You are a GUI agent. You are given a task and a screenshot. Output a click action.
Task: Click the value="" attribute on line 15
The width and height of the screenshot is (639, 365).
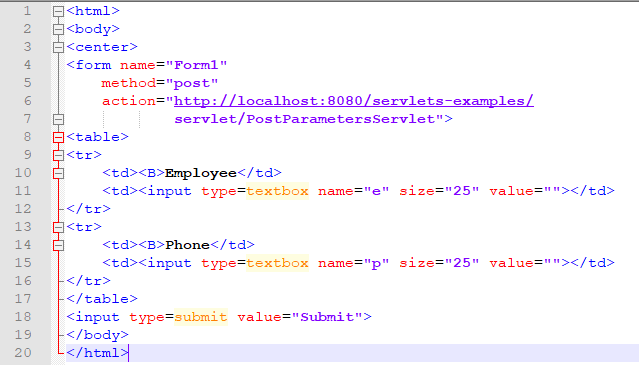point(525,263)
